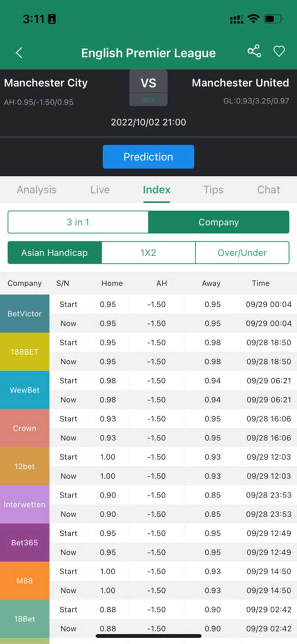The image size is (297, 644).
Task: Open the BetVictor company cell
Action: [25, 314]
